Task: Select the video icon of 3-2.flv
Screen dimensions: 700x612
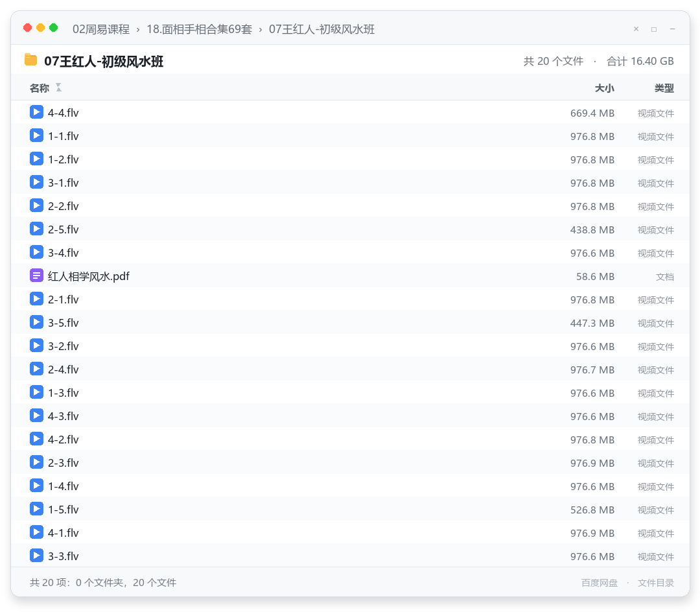Action: pyautogui.click(x=36, y=345)
